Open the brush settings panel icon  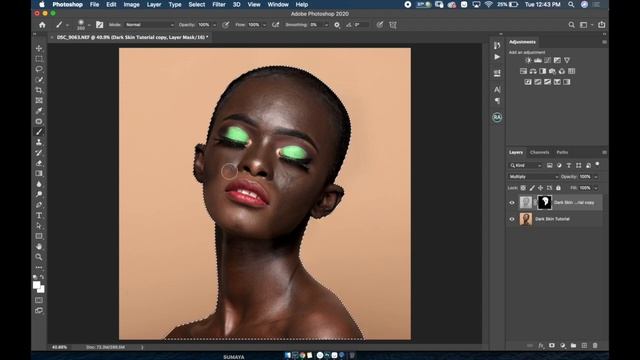[99, 25]
